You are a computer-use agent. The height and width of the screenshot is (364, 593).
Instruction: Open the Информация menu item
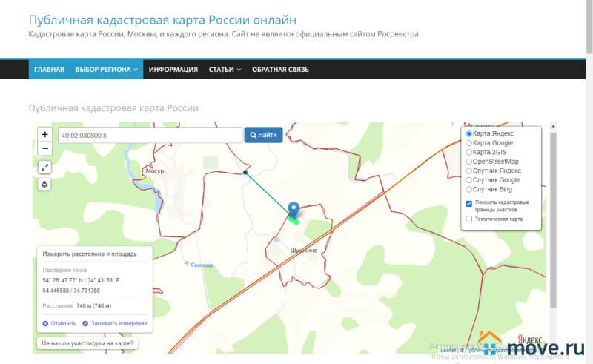point(173,70)
